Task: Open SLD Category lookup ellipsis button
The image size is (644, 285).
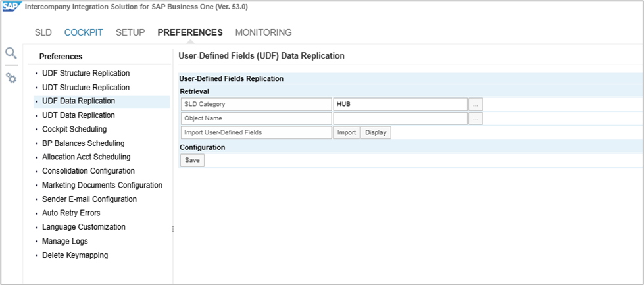Action: [x=476, y=104]
